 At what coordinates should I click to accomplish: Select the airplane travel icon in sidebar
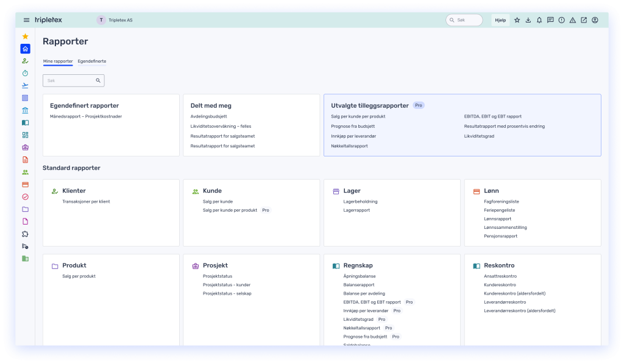(25, 85)
